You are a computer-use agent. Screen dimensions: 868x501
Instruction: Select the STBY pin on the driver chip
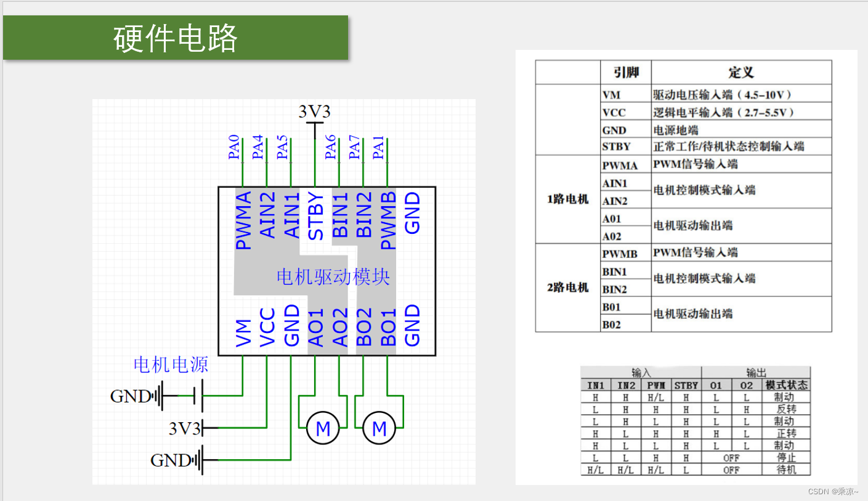click(315, 216)
